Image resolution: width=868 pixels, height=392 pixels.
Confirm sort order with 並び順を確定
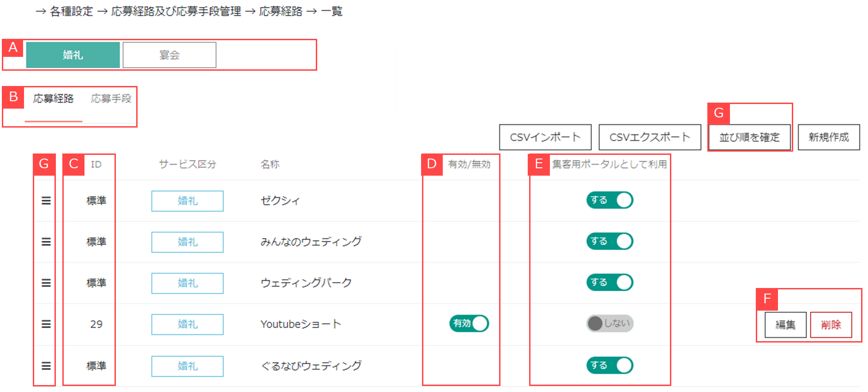coord(749,137)
